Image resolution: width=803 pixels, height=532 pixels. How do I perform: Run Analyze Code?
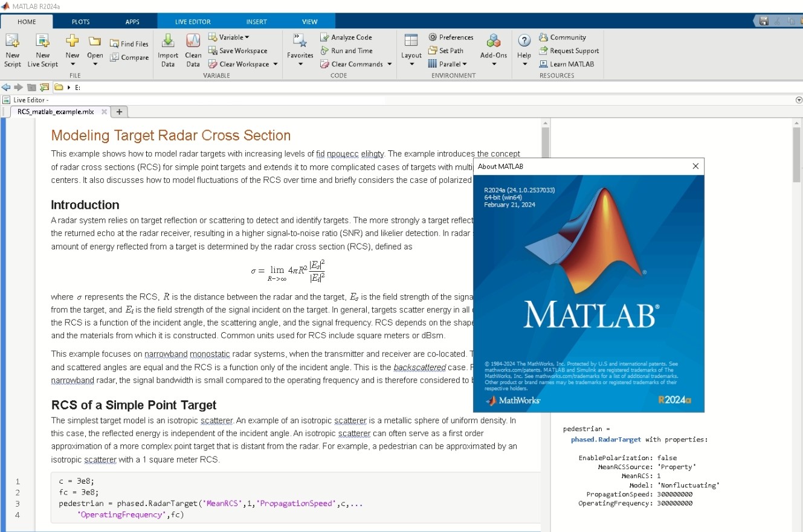(346, 37)
